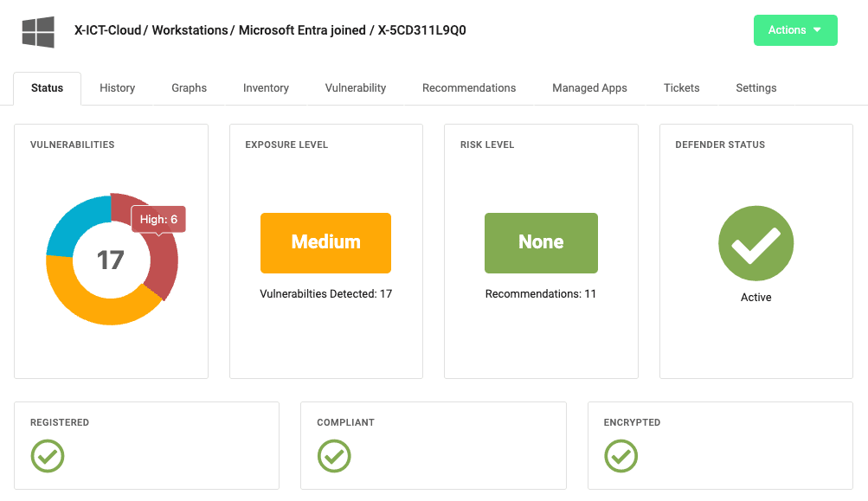Open device Settings tab

pos(755,87)
